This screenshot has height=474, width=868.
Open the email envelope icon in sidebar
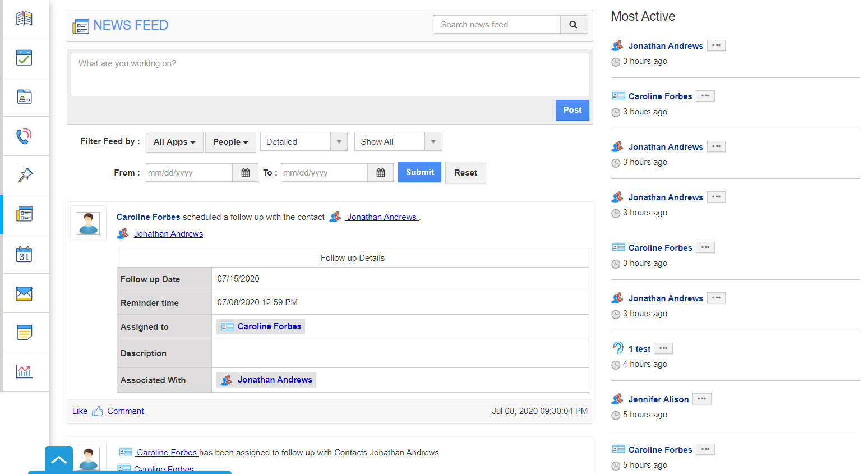pos(24,293)
